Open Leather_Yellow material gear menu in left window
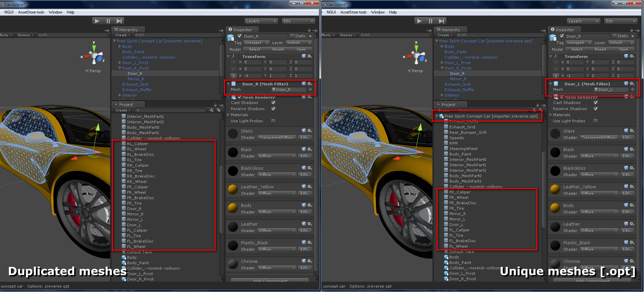This screenshot has height=292, width=644. [x=309, y=187]
